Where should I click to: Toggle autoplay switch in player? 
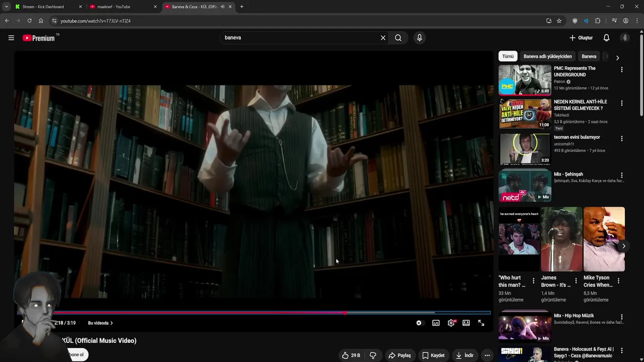[x=420, y=323]
